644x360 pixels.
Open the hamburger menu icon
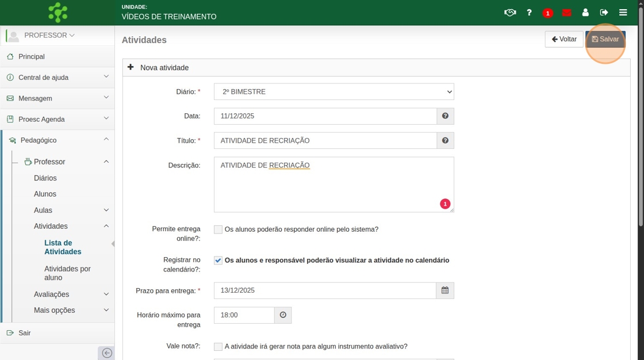(x=623, y=13)
